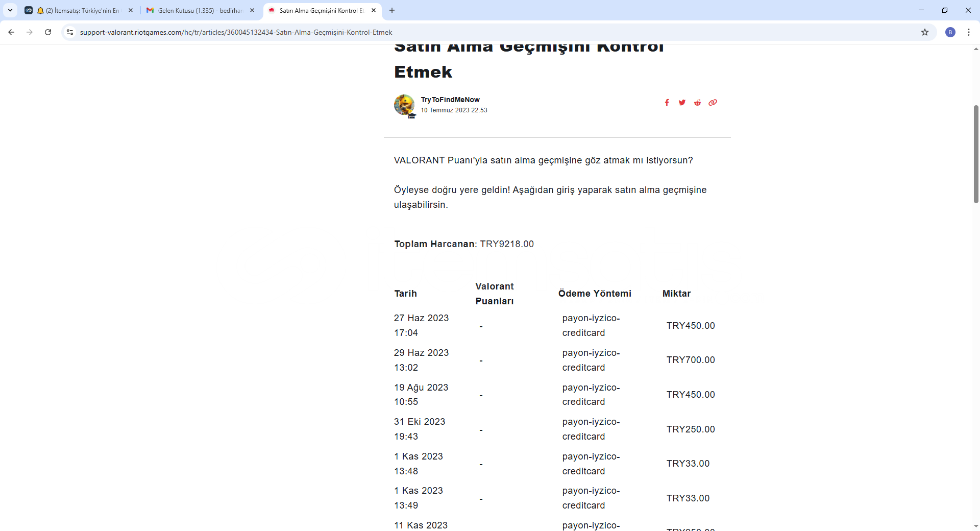Switch to İtemsatış tab

(x=78, y=10)
